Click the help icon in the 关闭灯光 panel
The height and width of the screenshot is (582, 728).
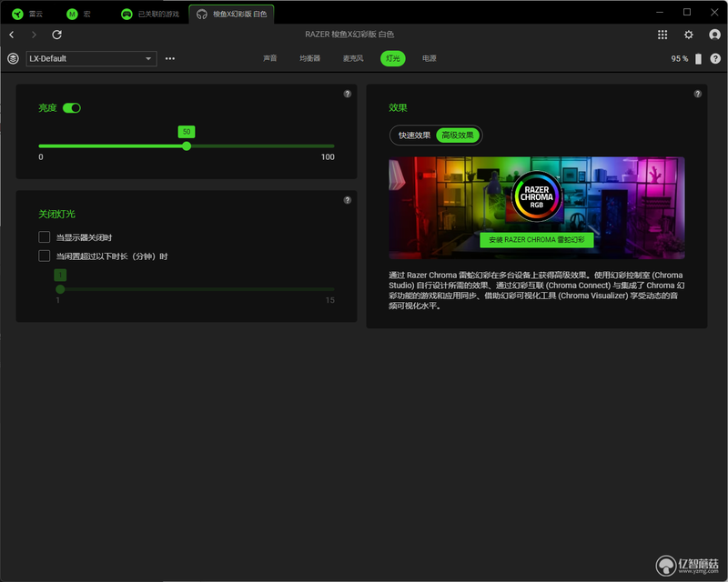coord(348,200)
